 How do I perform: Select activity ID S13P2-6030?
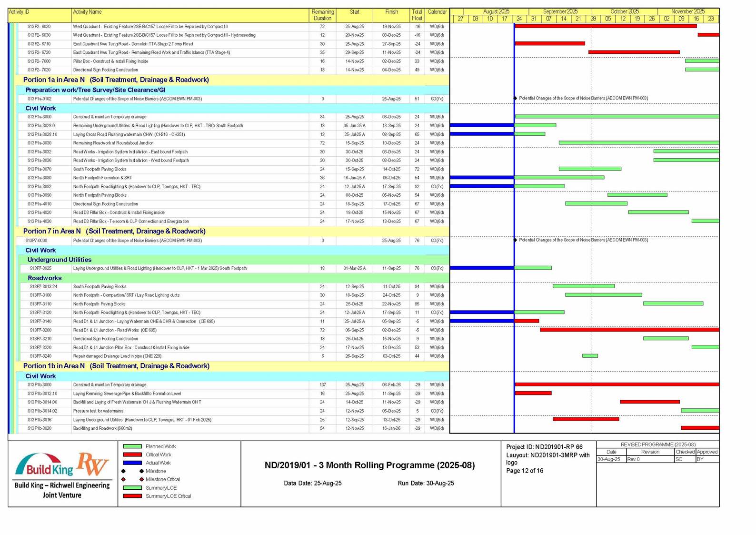(39, 35)
